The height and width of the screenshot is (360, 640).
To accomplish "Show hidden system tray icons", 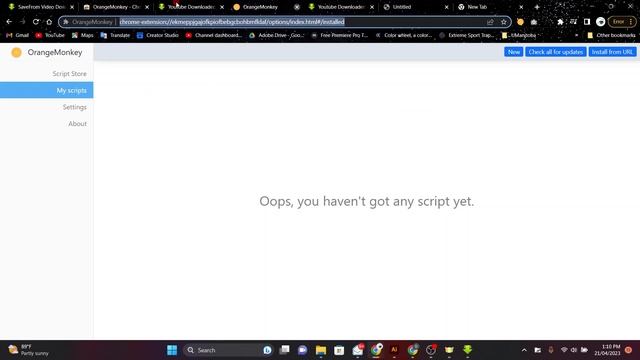I will coord(524,350).
